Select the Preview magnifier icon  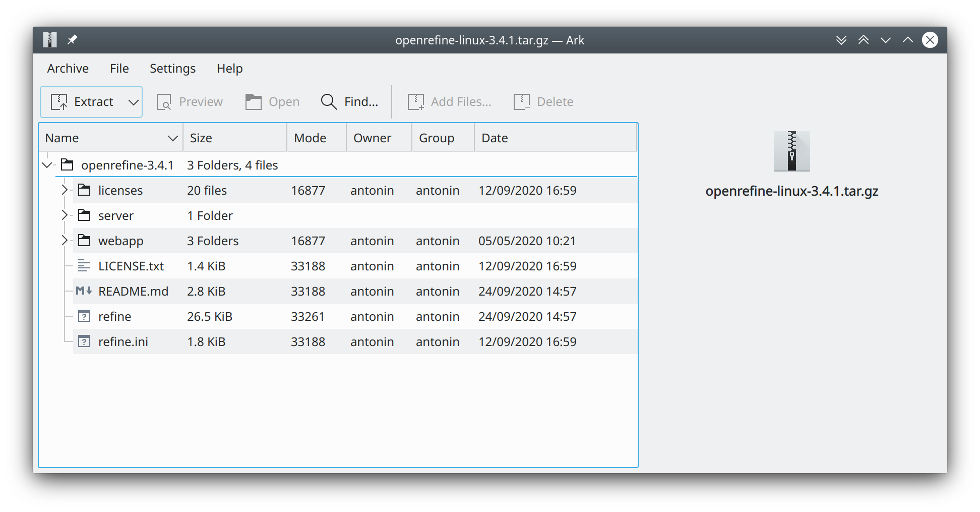165,101
